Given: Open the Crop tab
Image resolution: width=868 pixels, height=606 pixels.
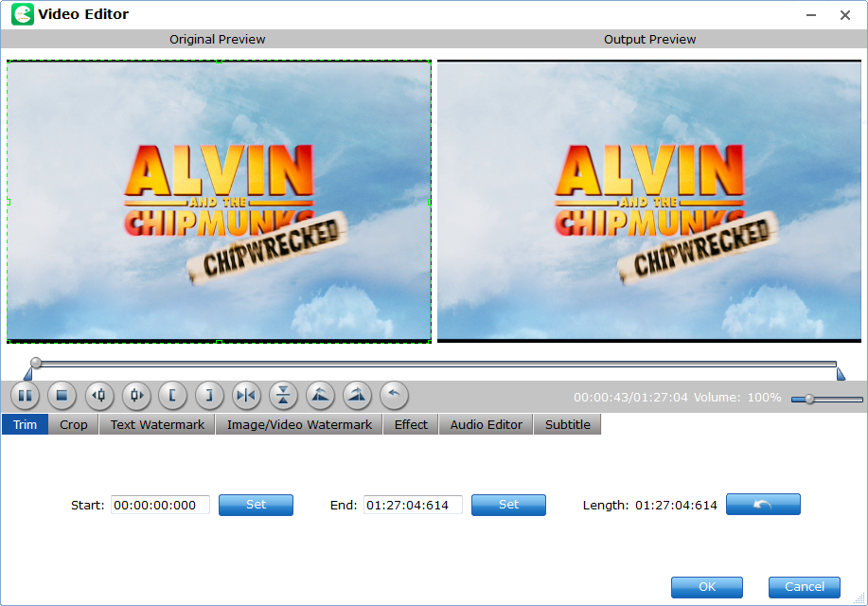Looking at the screenshot, I should 74,424.
